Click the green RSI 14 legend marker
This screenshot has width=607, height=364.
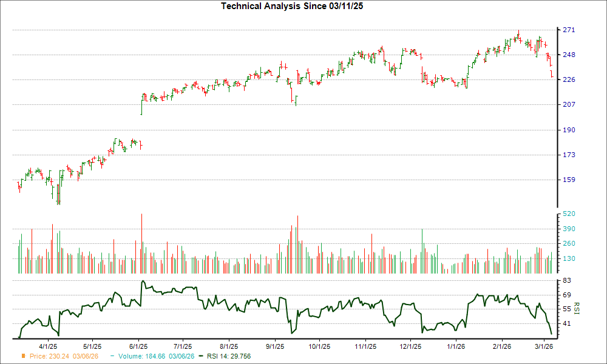202,357
